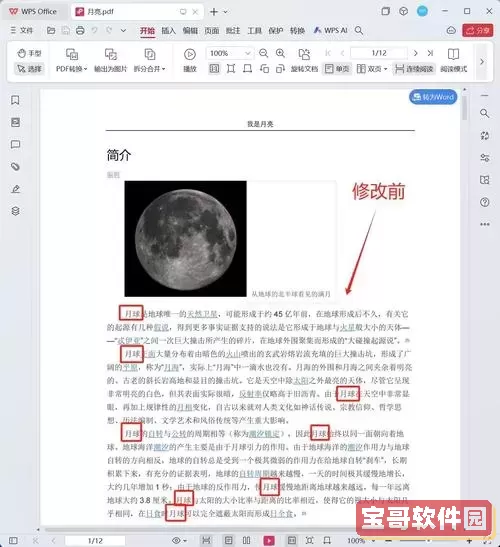Enable 单页 single page view

click(x=337, y=69)
